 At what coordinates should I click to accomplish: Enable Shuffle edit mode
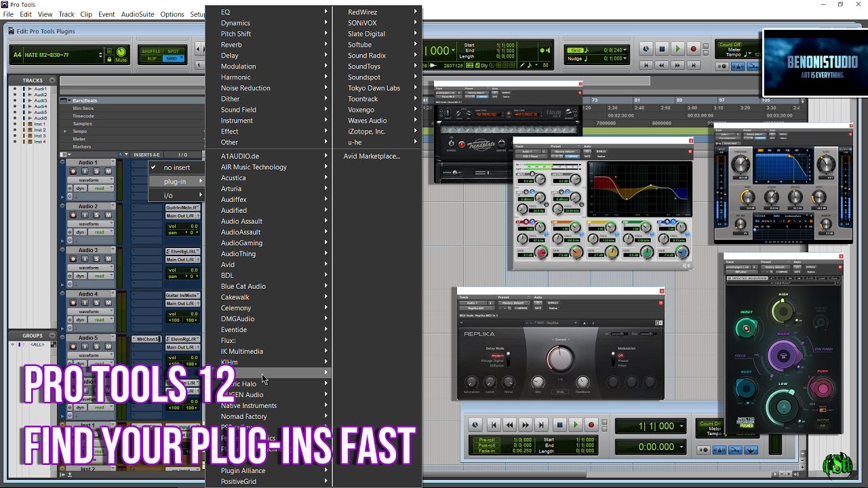coord(151,51)
